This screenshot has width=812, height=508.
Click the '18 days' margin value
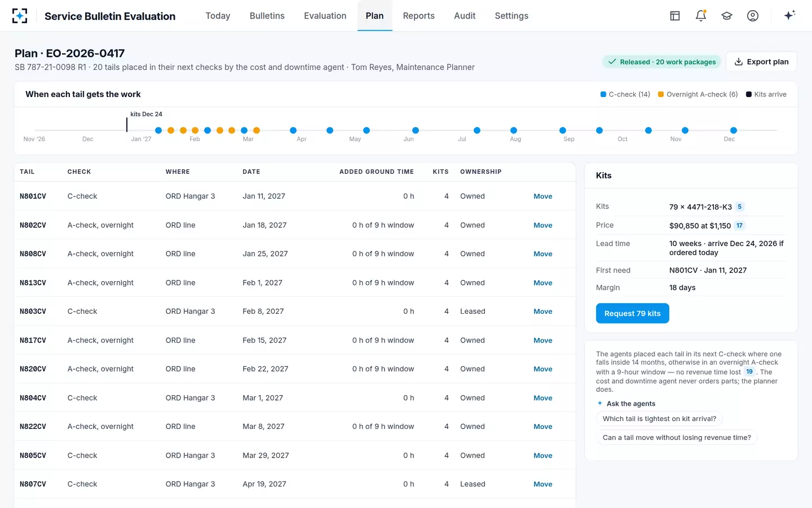pyautogui.click(x=682, y=288)
